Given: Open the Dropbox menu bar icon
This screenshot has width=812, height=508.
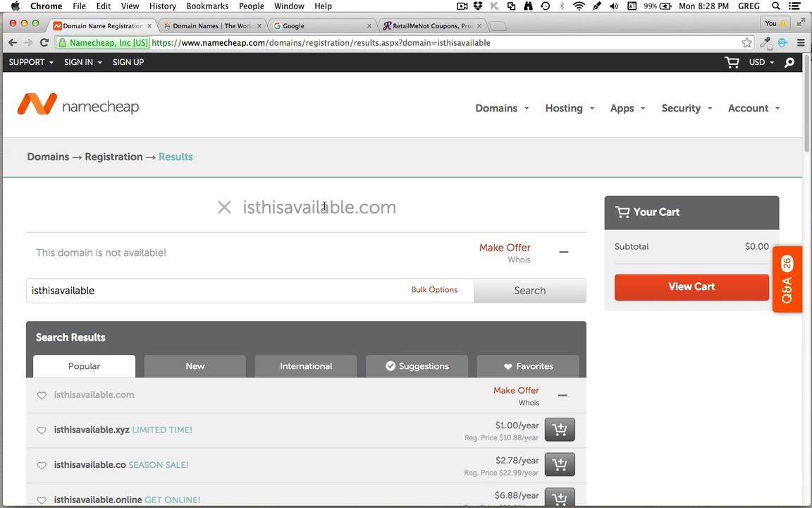Looking at the screenshot, I should pos(477,6).
